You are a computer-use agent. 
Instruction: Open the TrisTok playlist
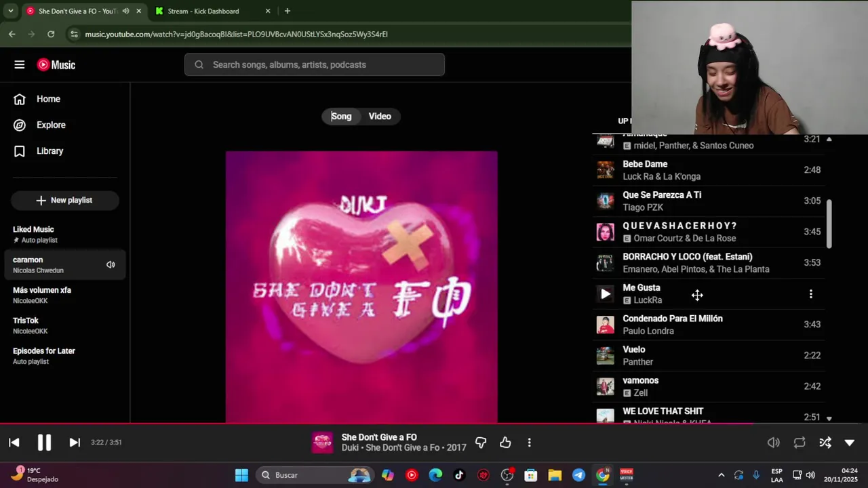[65, 325]
